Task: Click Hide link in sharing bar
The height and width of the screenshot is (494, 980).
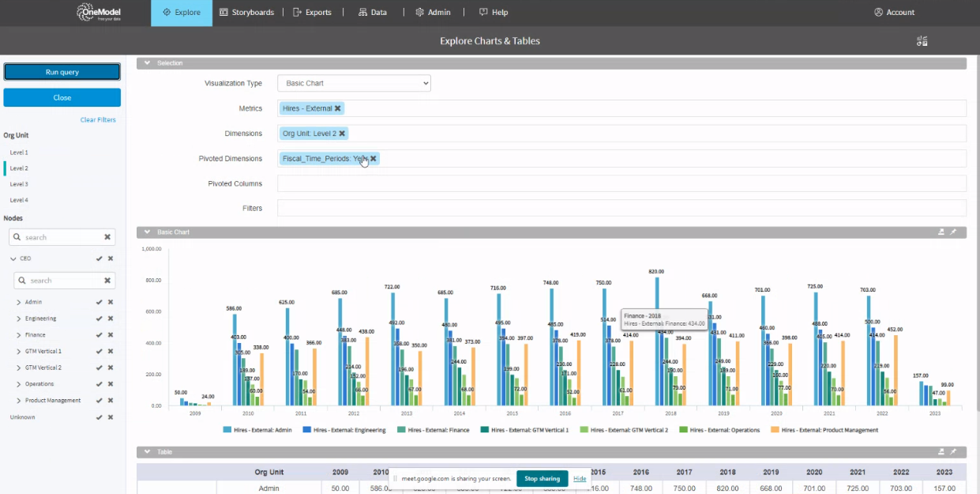Action: click(x=580, y=478)
